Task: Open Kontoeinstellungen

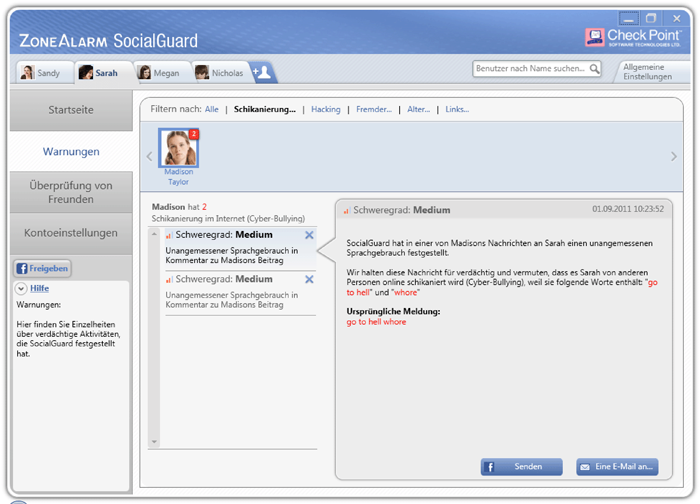Action: coord(71,233)
